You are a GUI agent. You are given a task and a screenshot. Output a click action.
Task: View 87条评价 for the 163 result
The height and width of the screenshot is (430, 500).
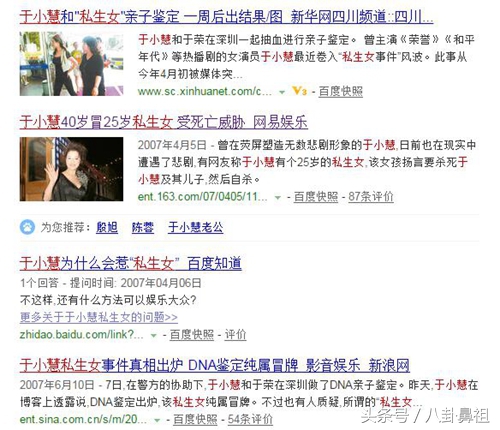pyautogui.click(x=371, y=197)
